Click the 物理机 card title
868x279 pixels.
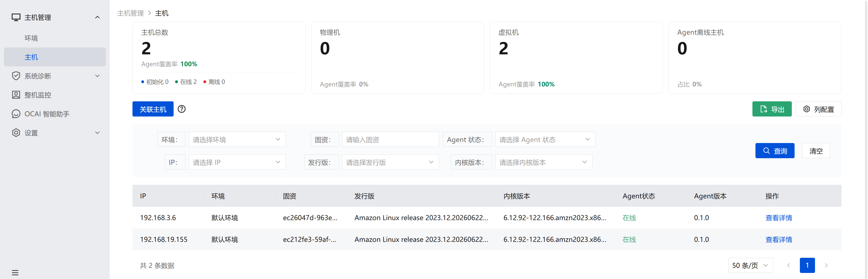click(330, 32)
